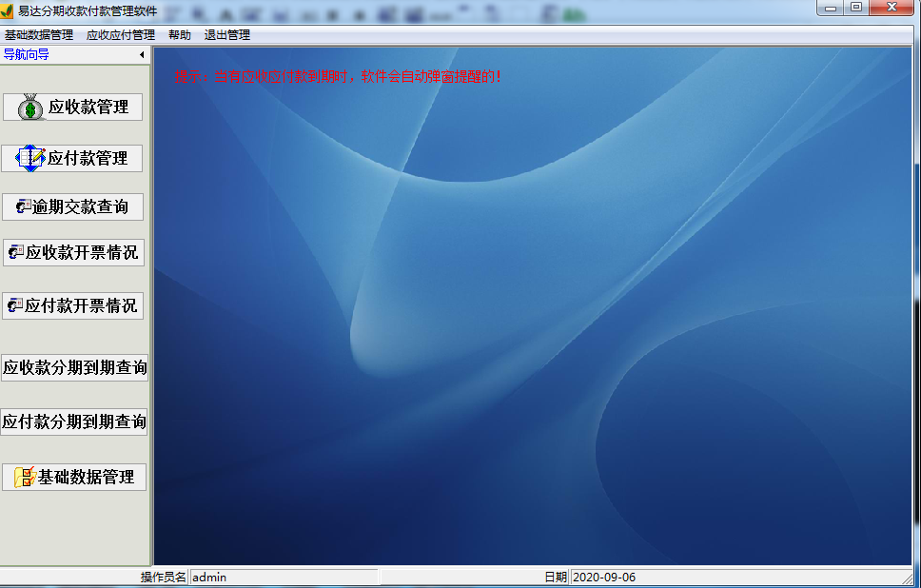Close the application window

[x=892, y=8]
